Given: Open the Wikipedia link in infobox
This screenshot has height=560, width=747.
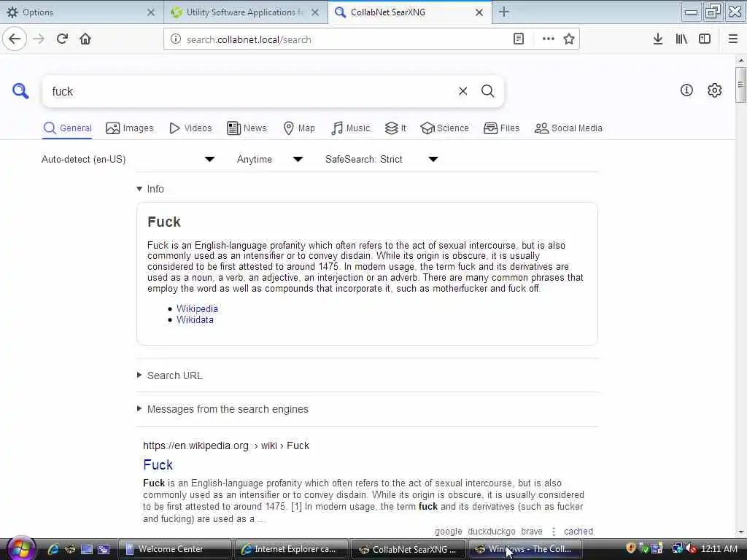Looking at the screenshot, I should click(197, 308).
